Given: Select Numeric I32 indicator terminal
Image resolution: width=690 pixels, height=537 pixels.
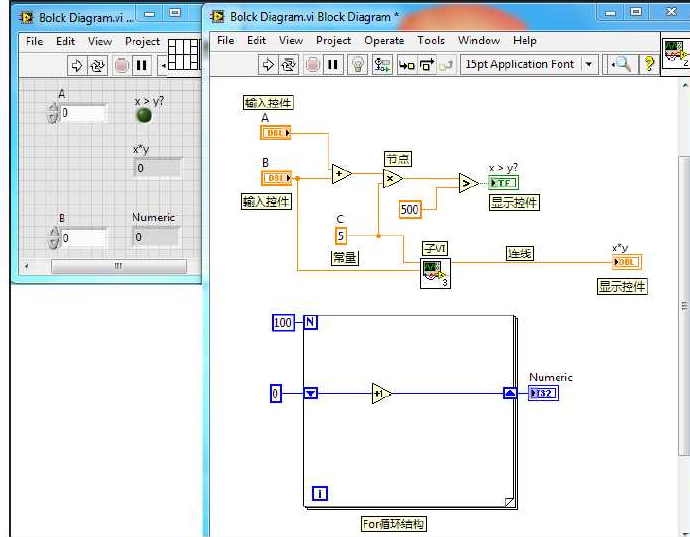Looking at the screenshot, I should coord(543,393).
